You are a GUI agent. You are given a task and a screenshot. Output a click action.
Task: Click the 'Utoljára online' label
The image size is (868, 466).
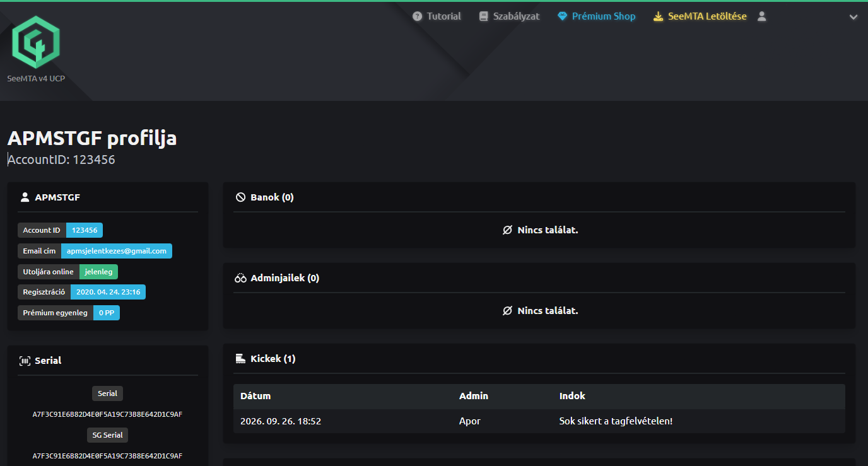[49, 272]
